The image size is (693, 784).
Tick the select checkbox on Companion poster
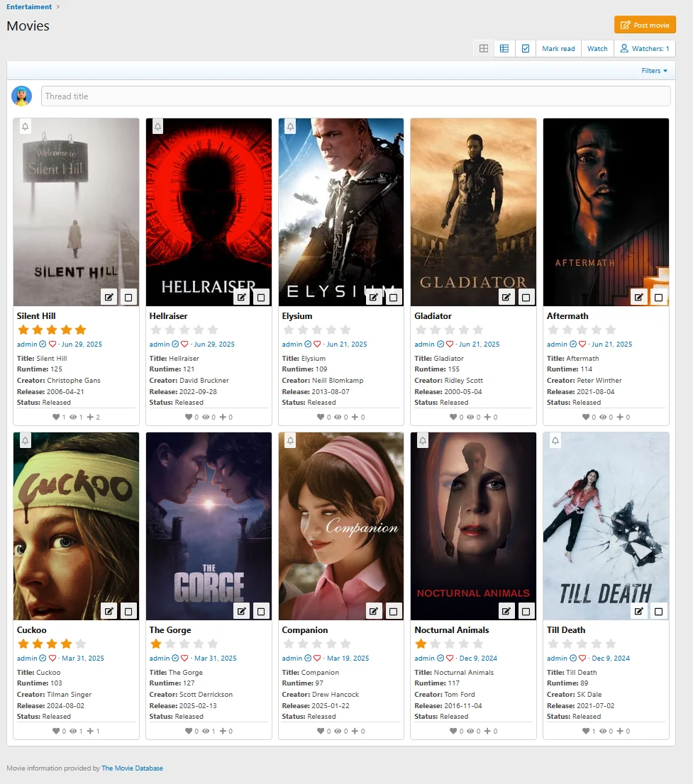point(393,611)
